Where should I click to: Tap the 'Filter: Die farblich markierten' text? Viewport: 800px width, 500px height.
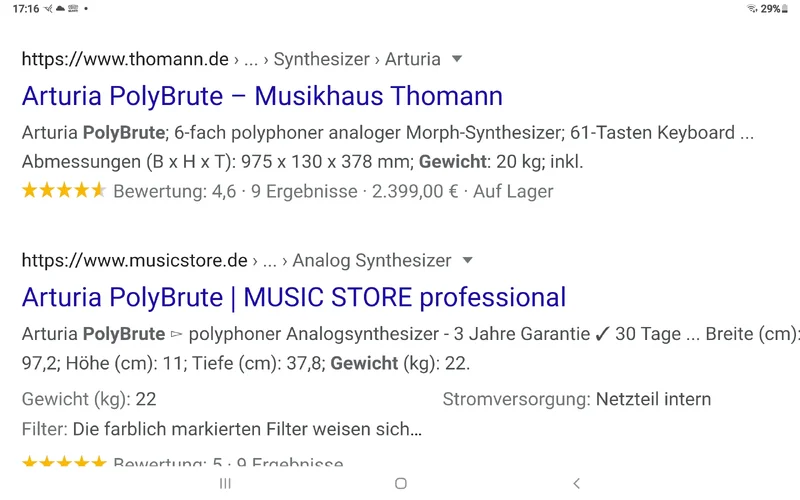click(221, 429)
